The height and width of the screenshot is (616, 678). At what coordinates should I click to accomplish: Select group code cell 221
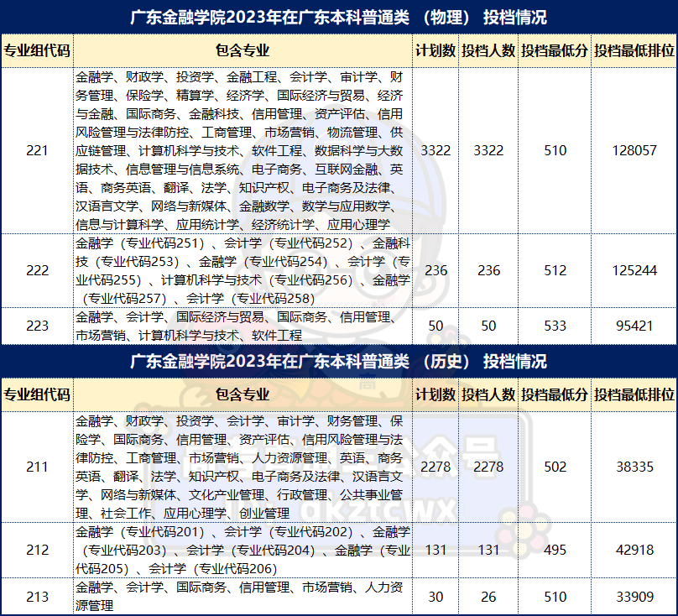[x=37, y=150]
